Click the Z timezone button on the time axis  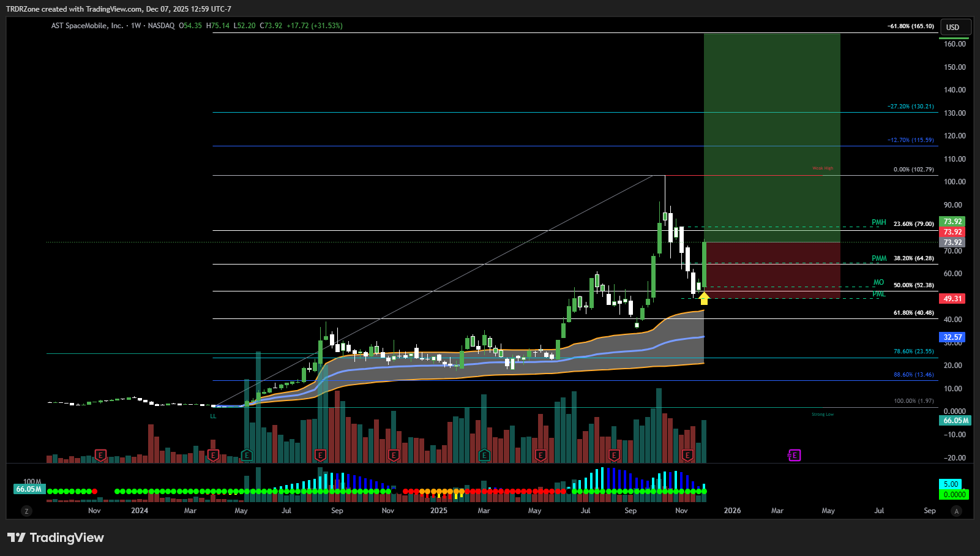[26, 511]
